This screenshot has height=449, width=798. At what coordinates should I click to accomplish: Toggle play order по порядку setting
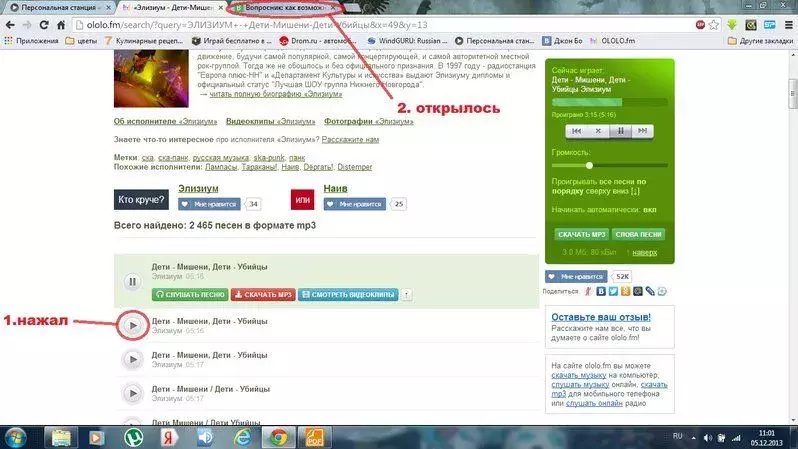point(599,186)
